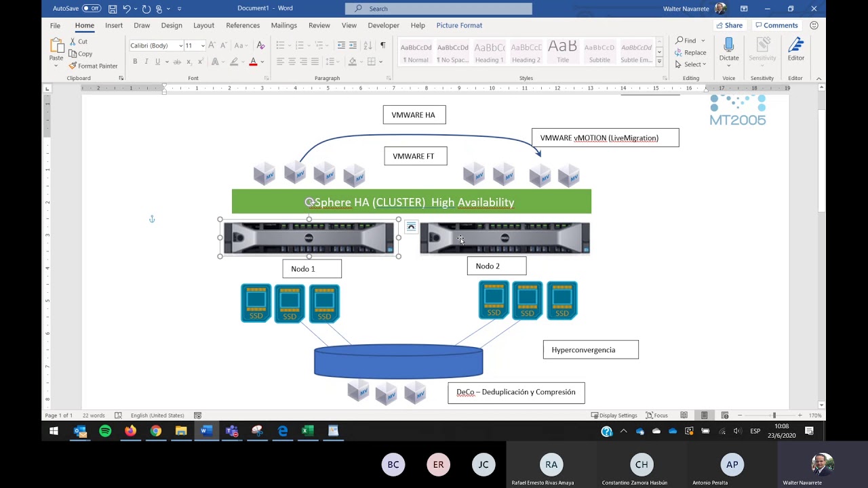This screenshot has height=488, width=868.
Task: Click Replace in Editing group
Action: pyautogui.click(x=691, y=52)
